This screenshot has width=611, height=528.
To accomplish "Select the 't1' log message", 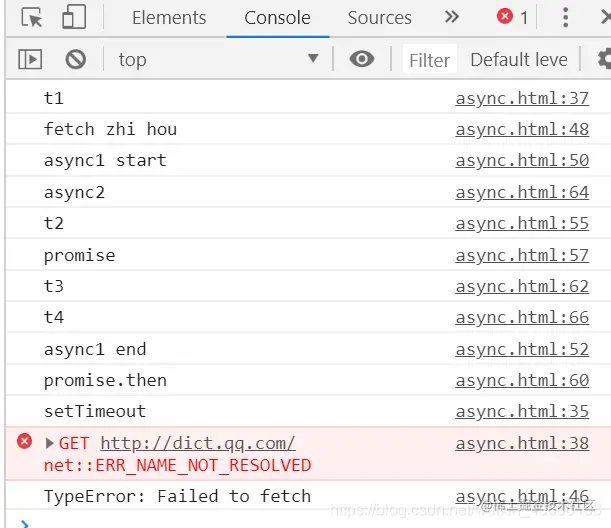I will coord(54,98).
